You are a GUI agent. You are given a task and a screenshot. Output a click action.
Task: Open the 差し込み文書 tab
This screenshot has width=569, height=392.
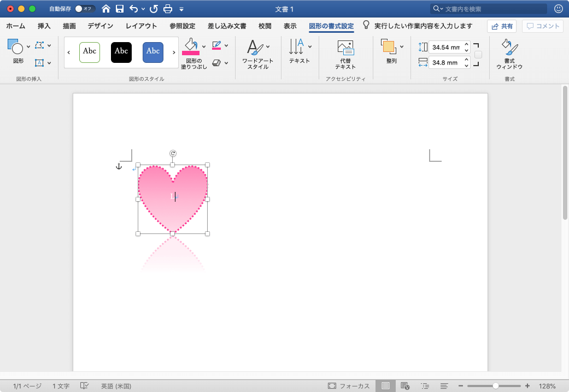tap(227, 26)
